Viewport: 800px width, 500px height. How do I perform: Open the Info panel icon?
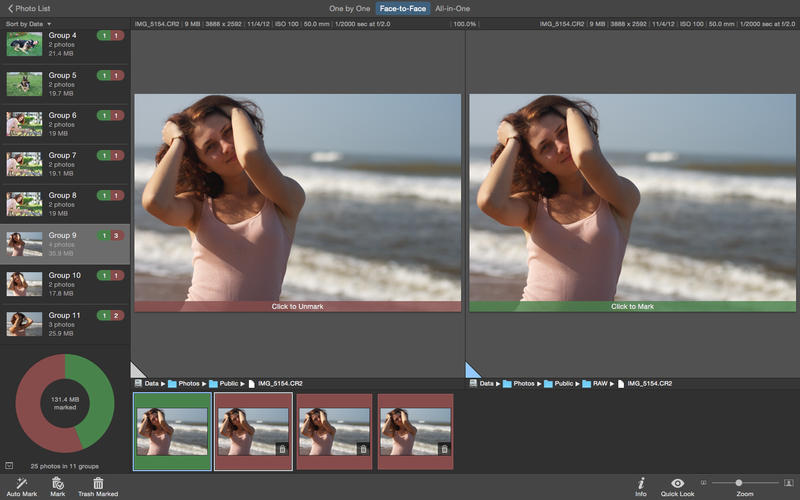641,482
